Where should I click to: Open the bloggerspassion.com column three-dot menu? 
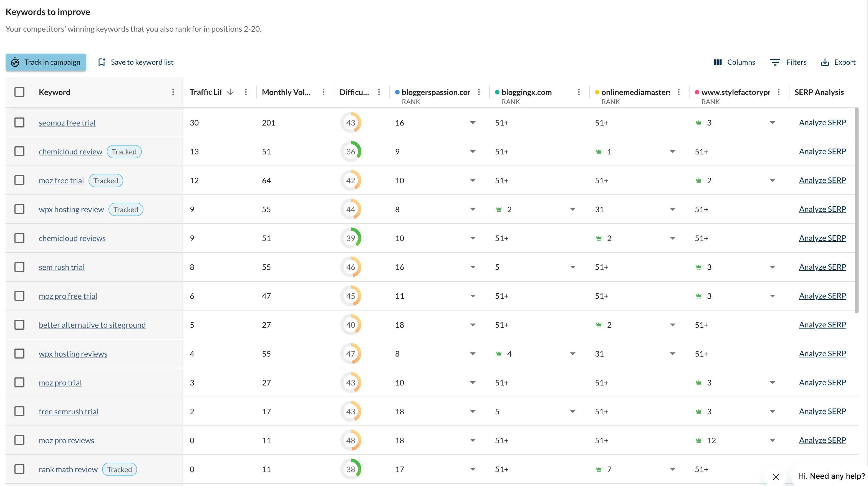pos(478,92)
